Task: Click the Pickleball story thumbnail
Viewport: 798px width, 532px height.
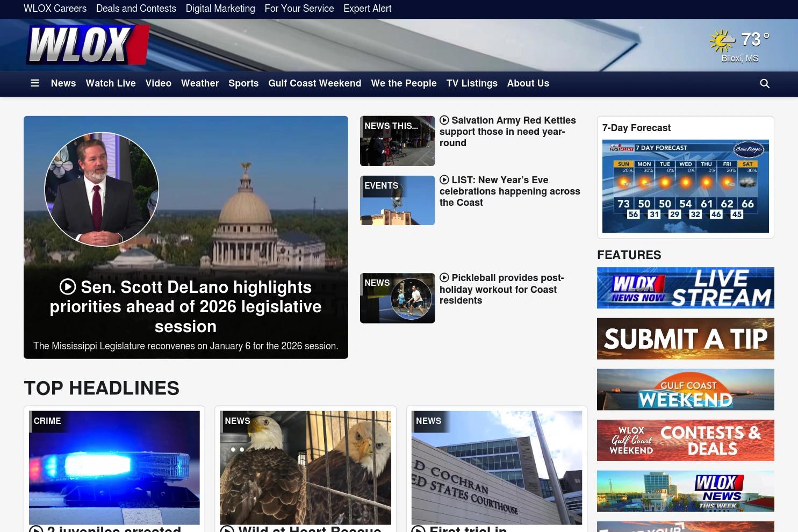Action: [x=397, y=298]
